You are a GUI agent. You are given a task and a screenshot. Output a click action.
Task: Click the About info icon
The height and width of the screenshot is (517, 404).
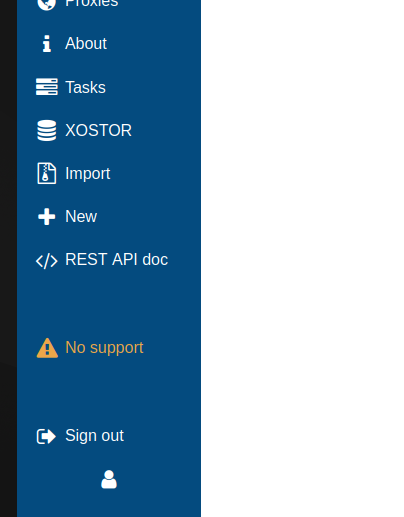coord(47,44)
